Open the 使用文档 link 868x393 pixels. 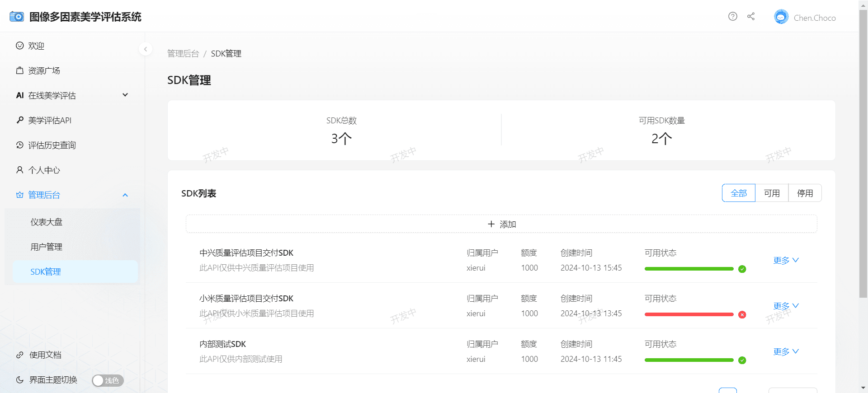45,355
